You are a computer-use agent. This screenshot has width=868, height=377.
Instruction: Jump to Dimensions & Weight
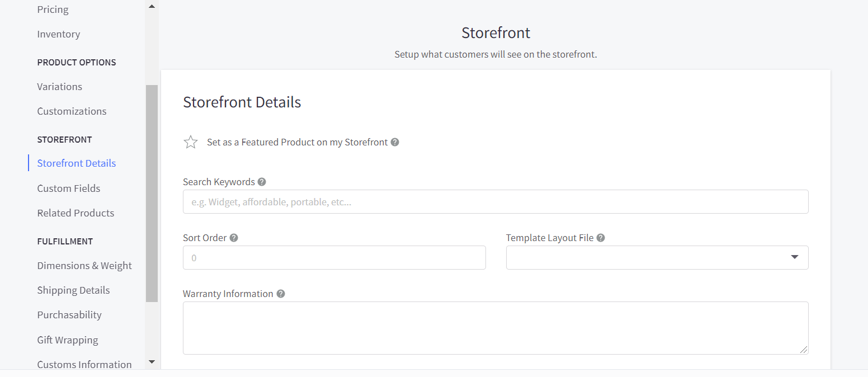click(x=84, y=266)
